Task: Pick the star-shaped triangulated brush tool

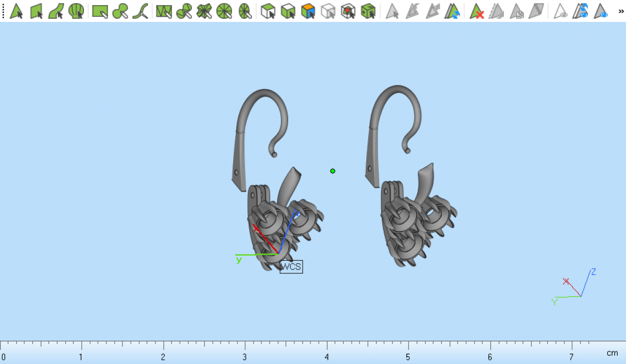Action: pos(204,11)
